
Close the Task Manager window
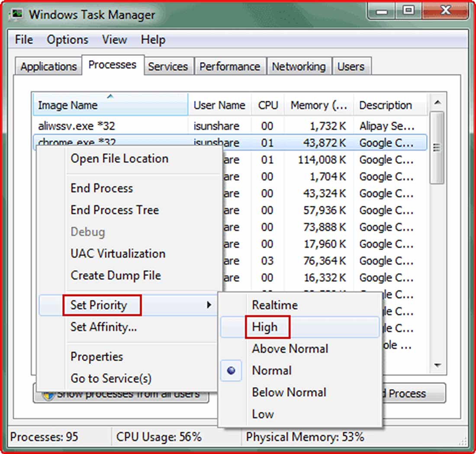[445, 11]
